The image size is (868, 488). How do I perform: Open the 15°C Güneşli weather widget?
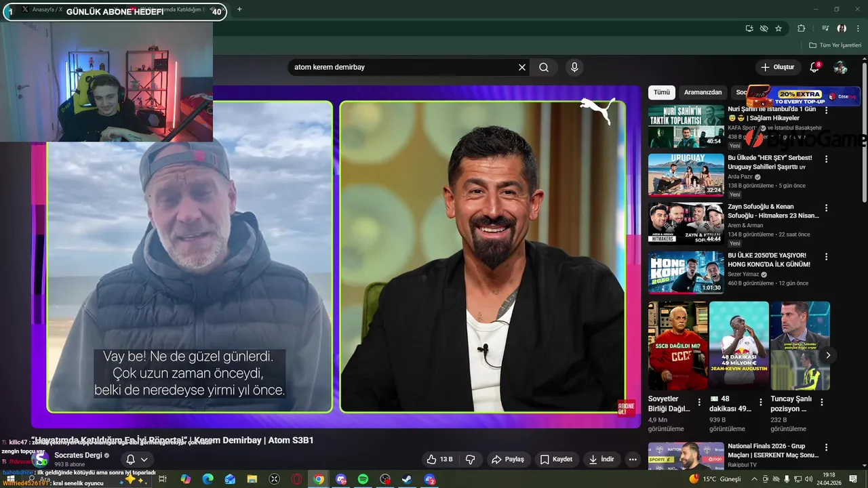tap(715, 479)
